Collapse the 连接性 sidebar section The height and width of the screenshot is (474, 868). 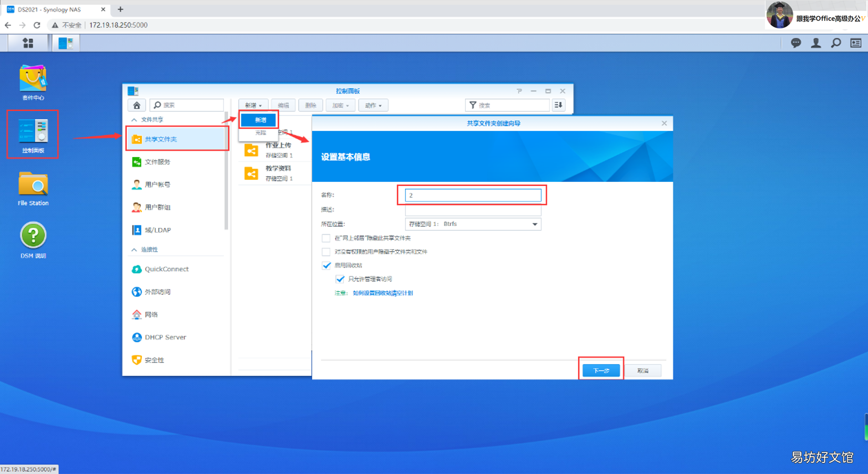click(x=134, y=250)
